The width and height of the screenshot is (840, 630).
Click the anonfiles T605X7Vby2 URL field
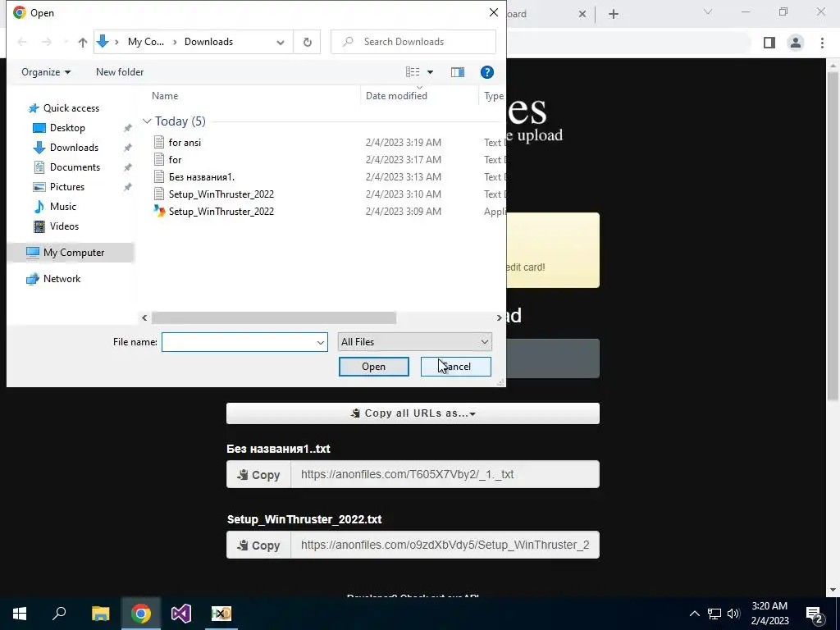tap(445, 475)
